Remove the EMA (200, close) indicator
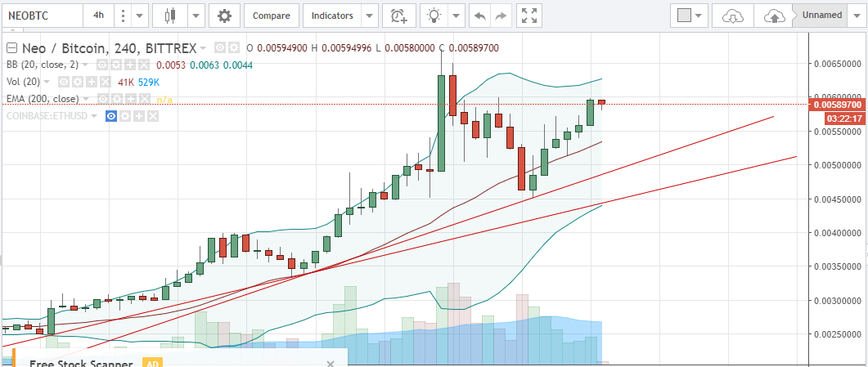This screenshot has height=367, width=868. point(144,99)
